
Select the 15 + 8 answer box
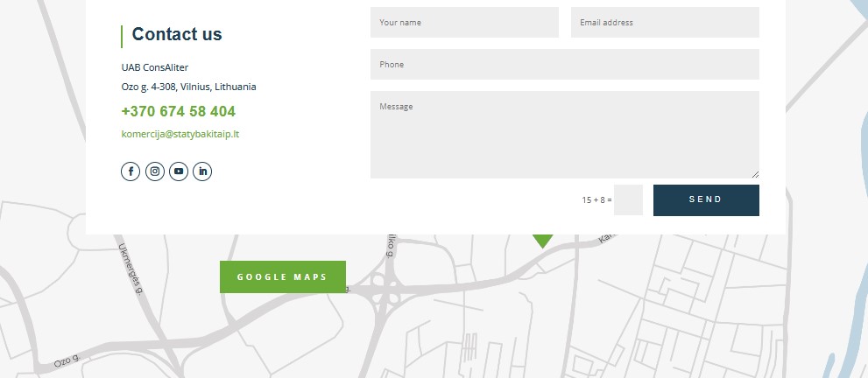628,200
